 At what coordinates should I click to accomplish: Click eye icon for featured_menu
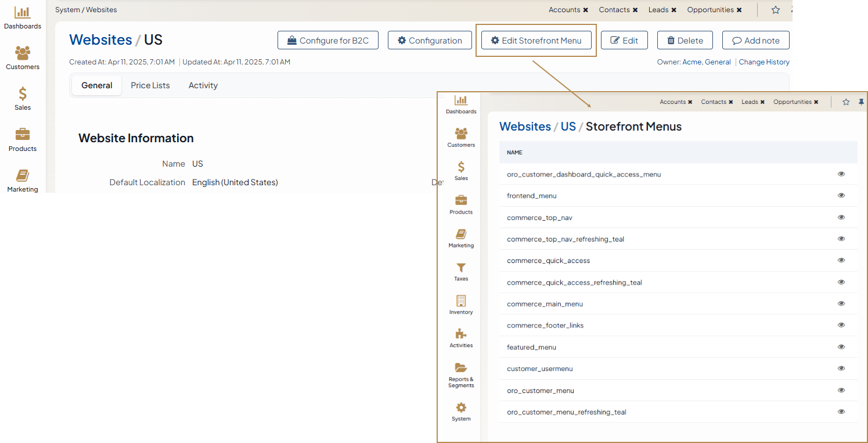tap(841, 347)
